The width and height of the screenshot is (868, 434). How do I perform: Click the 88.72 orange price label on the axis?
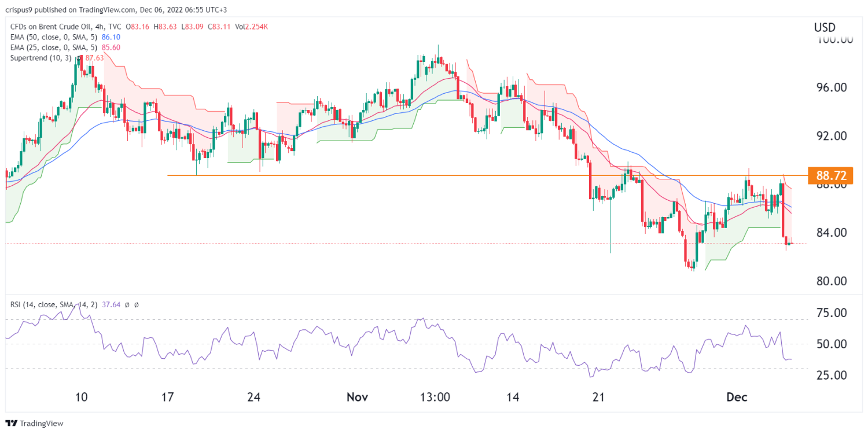point(831,176)
